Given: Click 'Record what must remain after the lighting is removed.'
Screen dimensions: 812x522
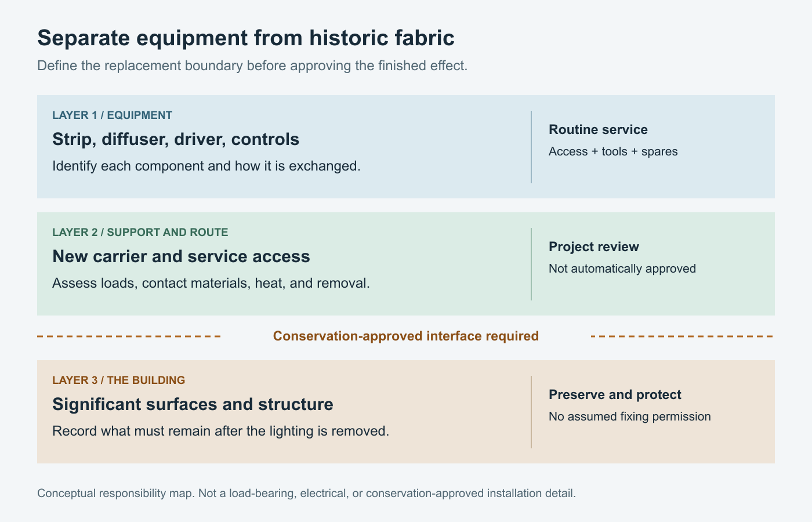Looking at the screenshot, I should pos(220,431).
